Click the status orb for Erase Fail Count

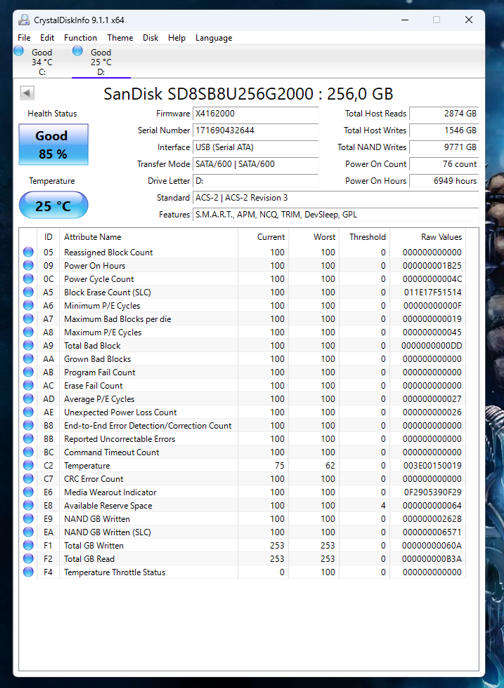tap(28, 385)
